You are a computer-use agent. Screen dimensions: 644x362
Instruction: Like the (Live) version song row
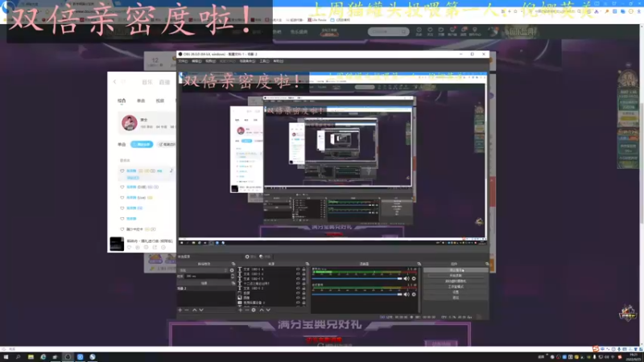pos(122,197)
